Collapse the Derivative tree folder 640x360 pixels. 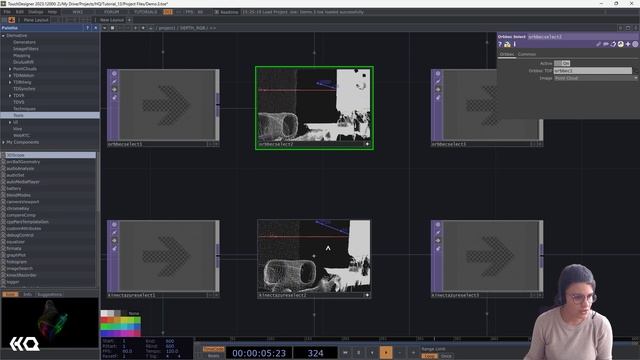pos(4,36)
